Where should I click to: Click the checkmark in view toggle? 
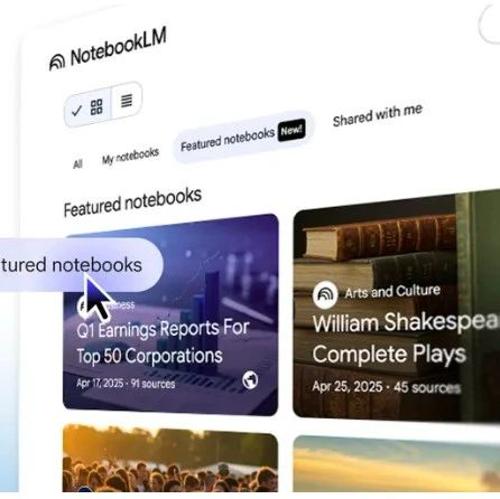point(77,111)
